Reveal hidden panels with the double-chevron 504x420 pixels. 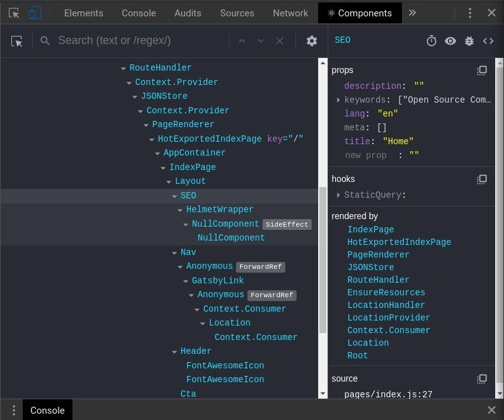pos(412,13)
